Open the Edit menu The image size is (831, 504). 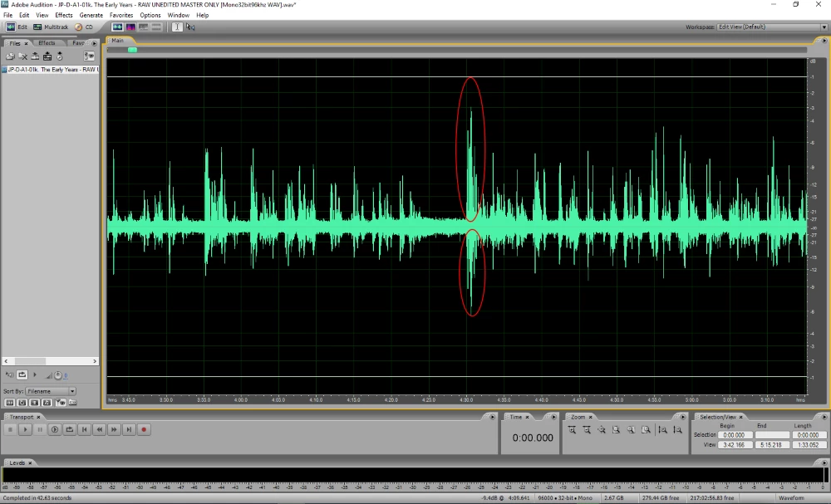pos(24,15)
